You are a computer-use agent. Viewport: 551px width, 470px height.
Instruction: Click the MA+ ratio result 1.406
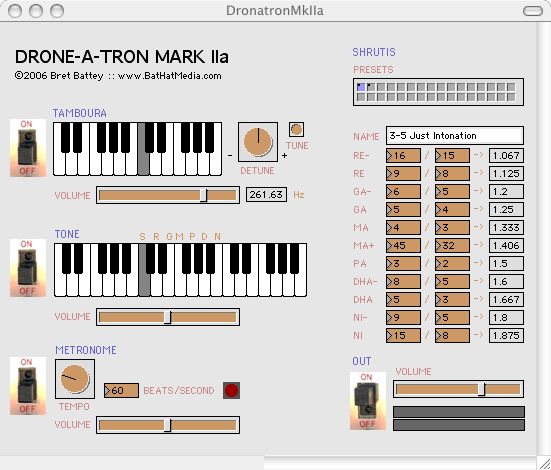point(506,245)
